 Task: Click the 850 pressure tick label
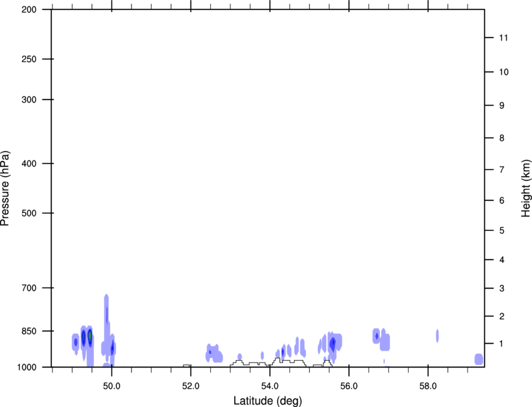[x=29, y=331]
